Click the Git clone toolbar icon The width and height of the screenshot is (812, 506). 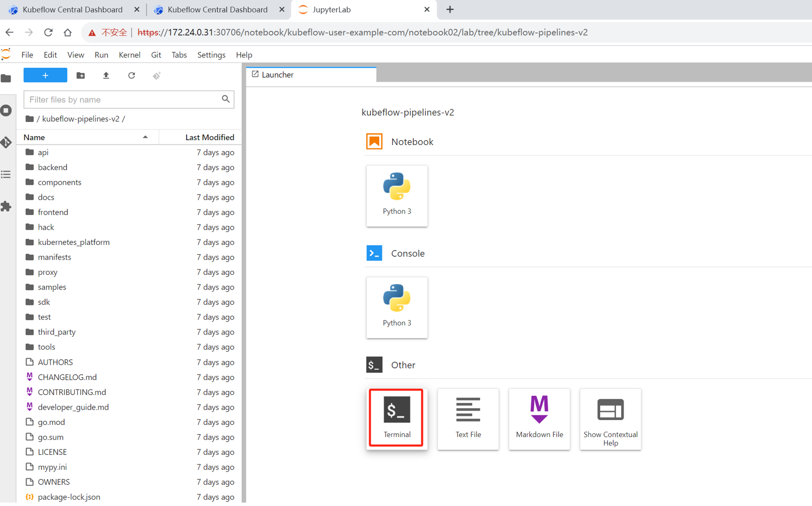[156, 75]
